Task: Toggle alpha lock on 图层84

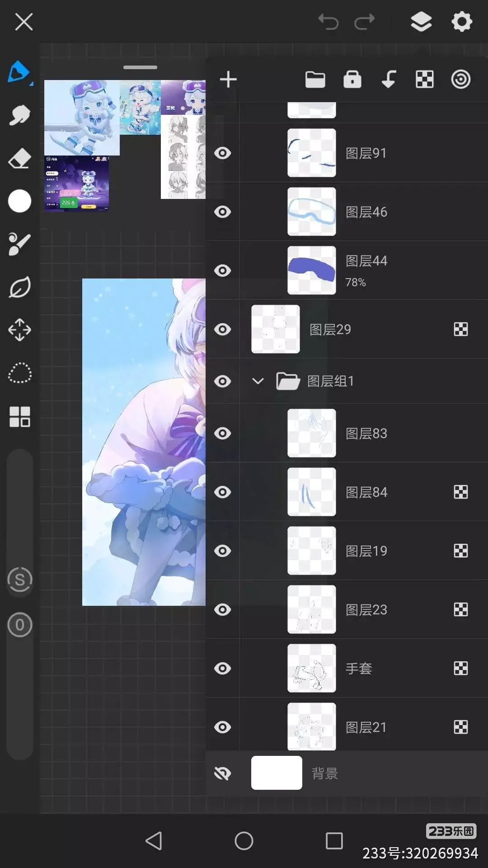Action: pyautogui.click(x=461, y=492)
